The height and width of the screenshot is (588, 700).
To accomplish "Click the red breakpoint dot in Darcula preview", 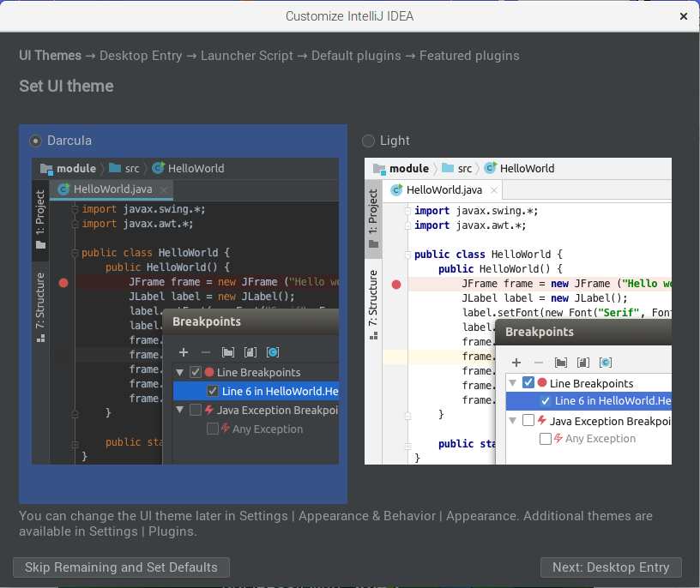I will pyautogui.click(x=63, y=283).
